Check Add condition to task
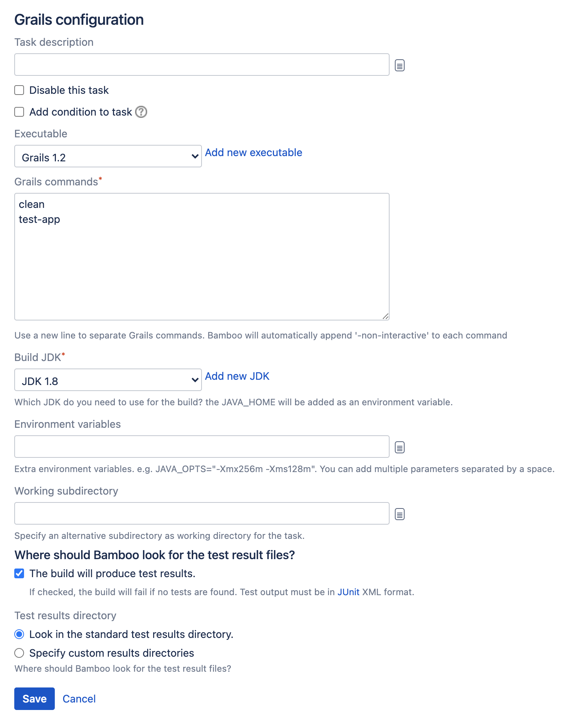Image resolution: width=575 pixels, height=728 pixels. (x=19, y=112)
